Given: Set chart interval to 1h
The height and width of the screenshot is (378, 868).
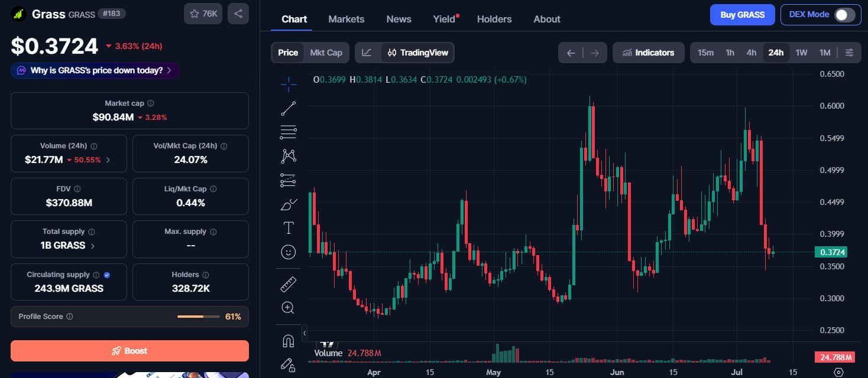Looking at the screenshot, I should pyautogui.click(x=730, y=53).
